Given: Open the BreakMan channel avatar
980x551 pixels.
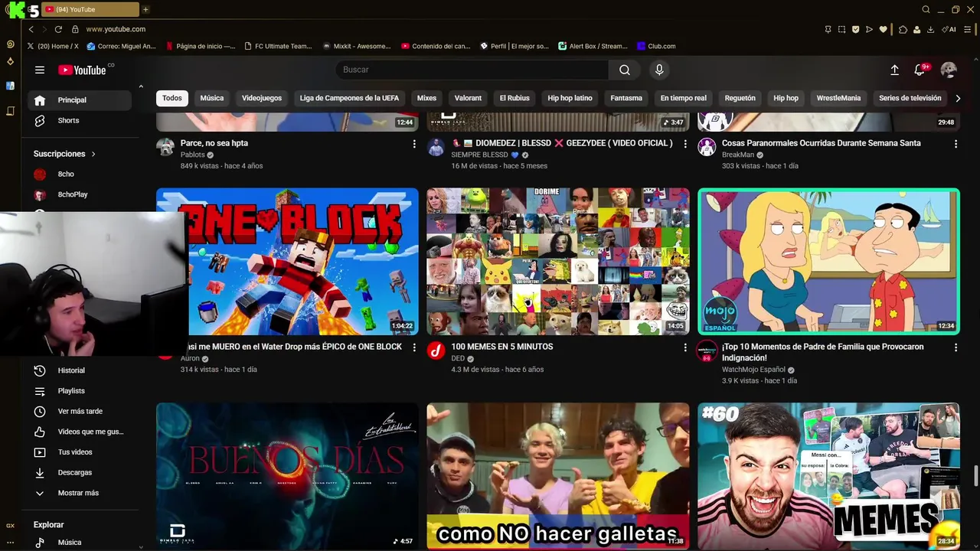Looking at the screenshot, I should pos(707,147).
